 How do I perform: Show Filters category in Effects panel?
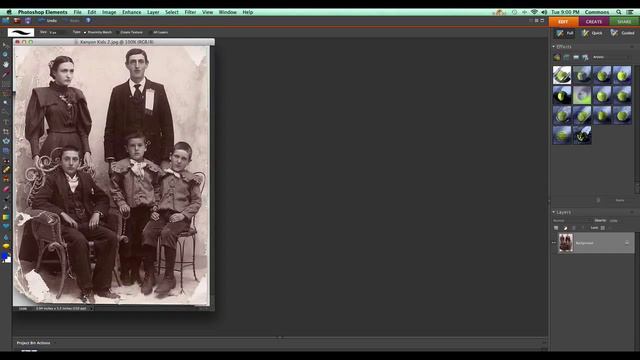(557, 57)
